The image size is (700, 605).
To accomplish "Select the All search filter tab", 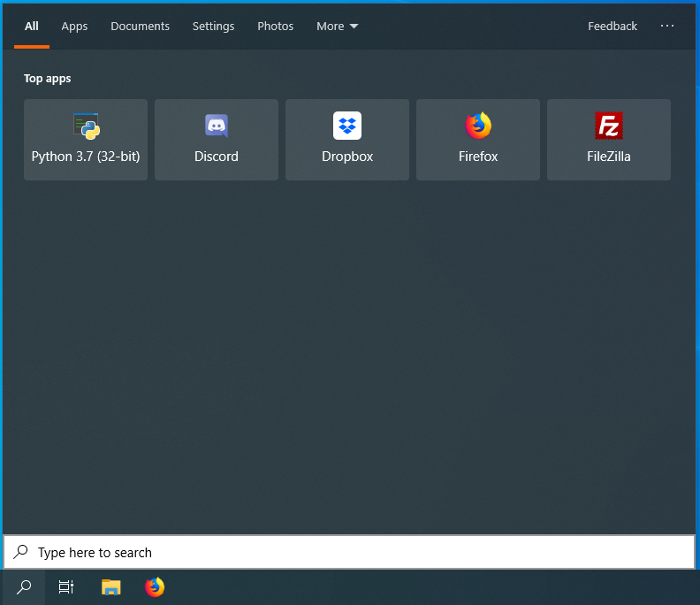I will pos(32,27).
